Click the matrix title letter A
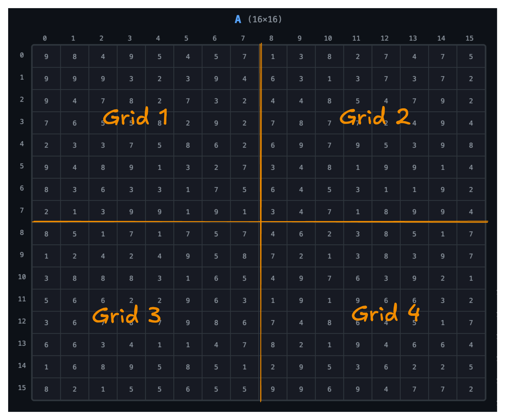505x420 pixels. pyautogui.click(x=238, y=19)
